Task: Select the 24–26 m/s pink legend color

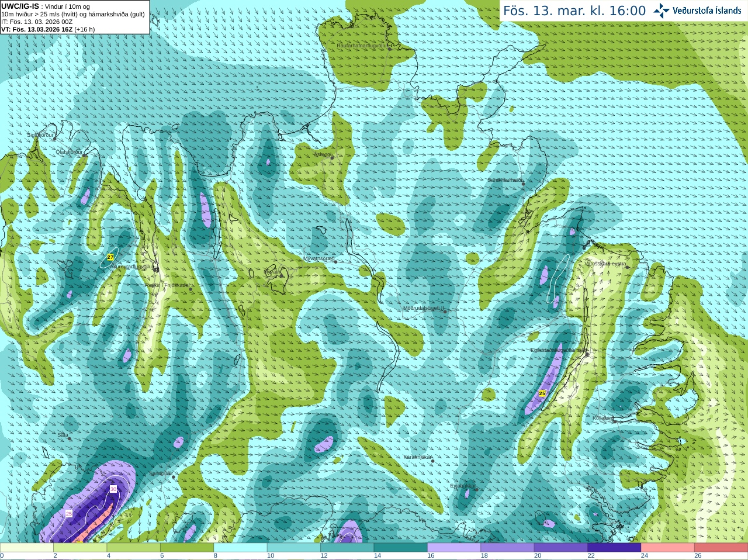Action: coord(667,548)
